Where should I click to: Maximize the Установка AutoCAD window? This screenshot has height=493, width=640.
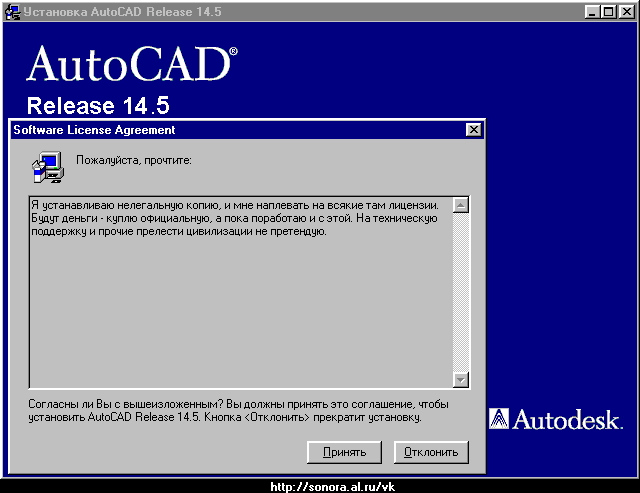[608, 11]
